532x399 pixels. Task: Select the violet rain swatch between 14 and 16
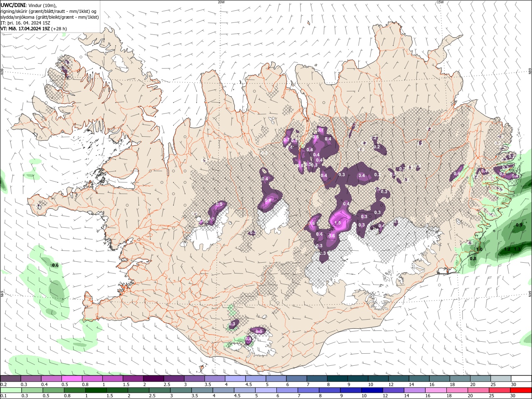point(414,390)
